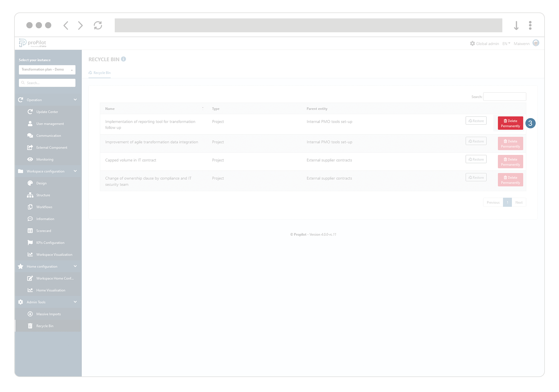This screenshot has height=392, width=559.
Task: Click the info icon next to Recycle Bin title
Action: click(124, 59)
